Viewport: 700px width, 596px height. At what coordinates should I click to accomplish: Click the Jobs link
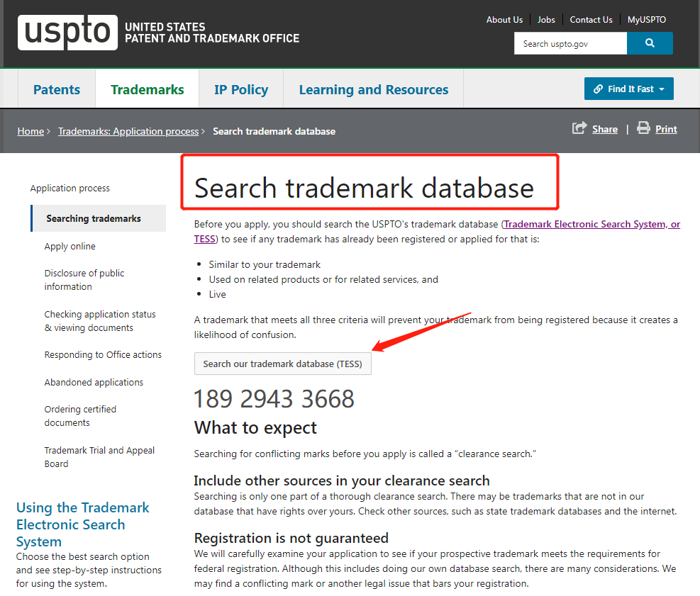tap(546, 20)
